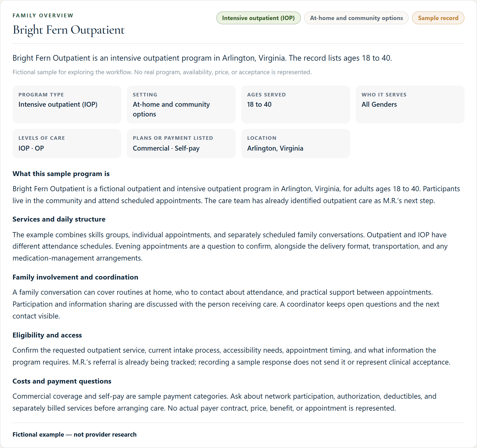Click the Sample record tag
This screenshot has height=448, width=477.
pyautogui.click(x=438, y=18)
